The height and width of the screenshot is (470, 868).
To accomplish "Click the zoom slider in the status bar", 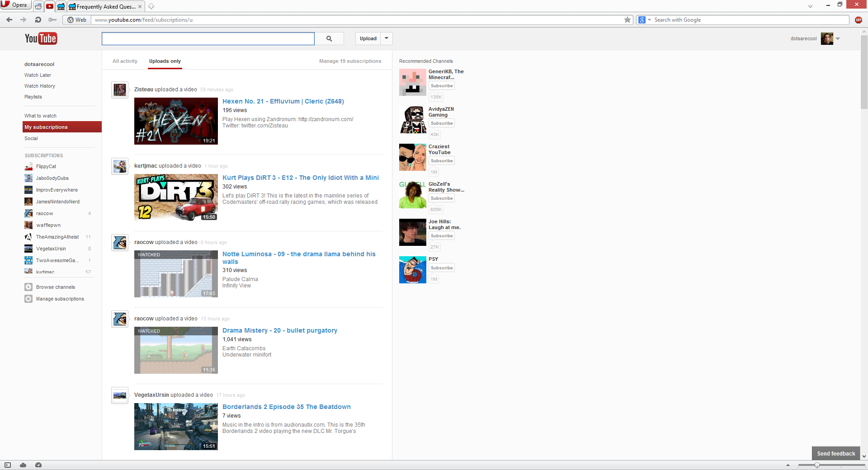I will (831, 465).
